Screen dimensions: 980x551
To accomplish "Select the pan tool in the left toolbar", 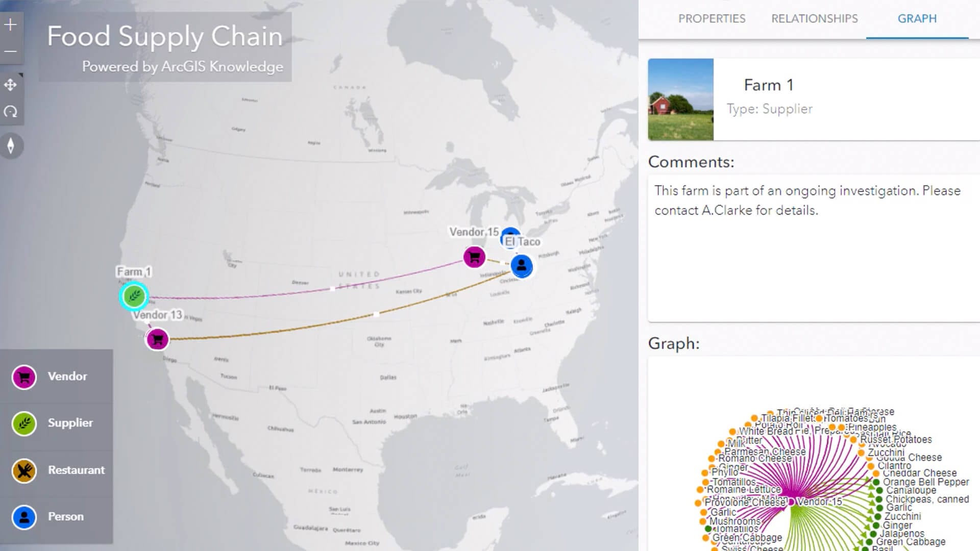I will 11,85.
